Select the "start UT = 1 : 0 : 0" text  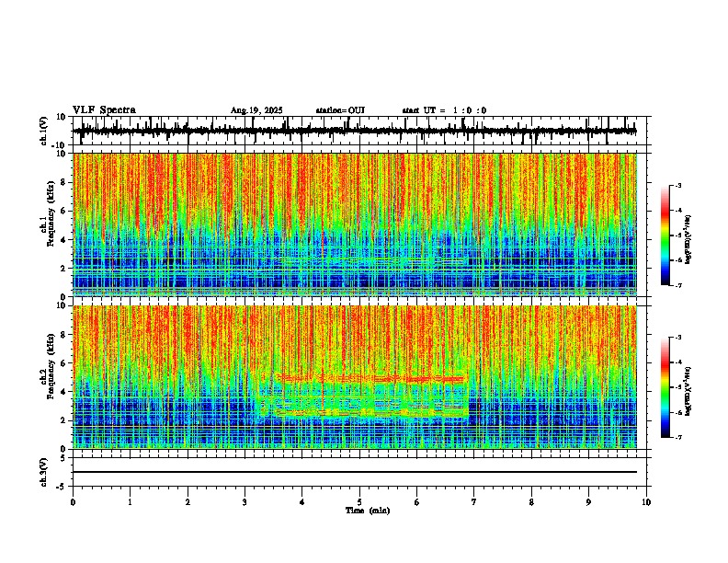click(444, 110)
